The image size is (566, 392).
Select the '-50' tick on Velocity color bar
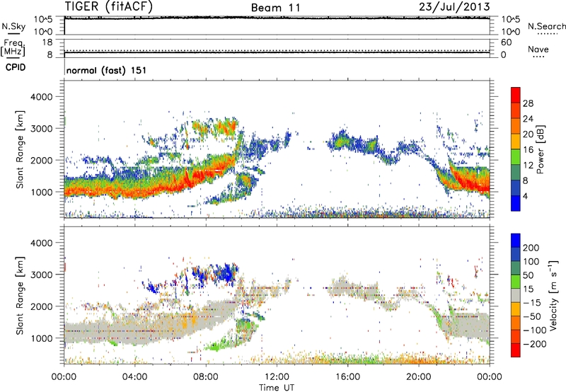coord(533,316)
